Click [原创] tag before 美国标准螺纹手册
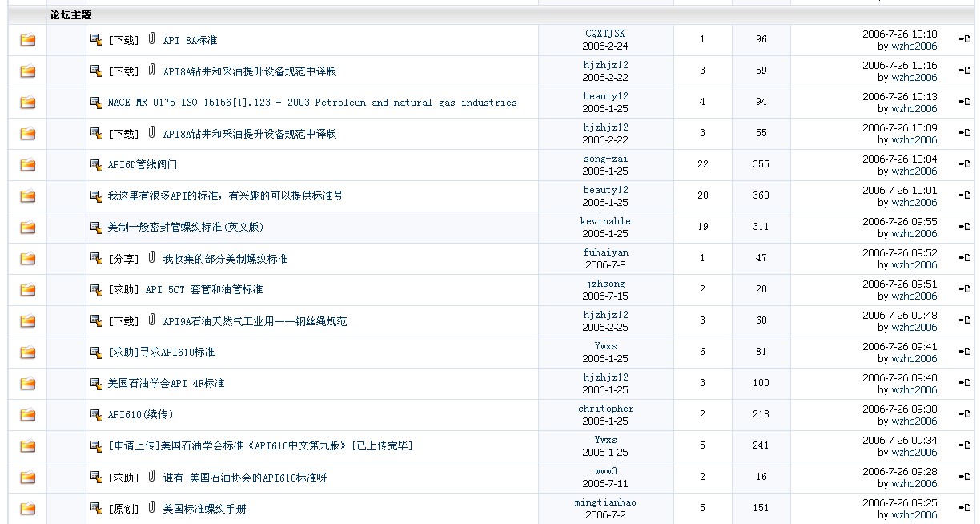The image size is (980, 524). coord(123,509)
